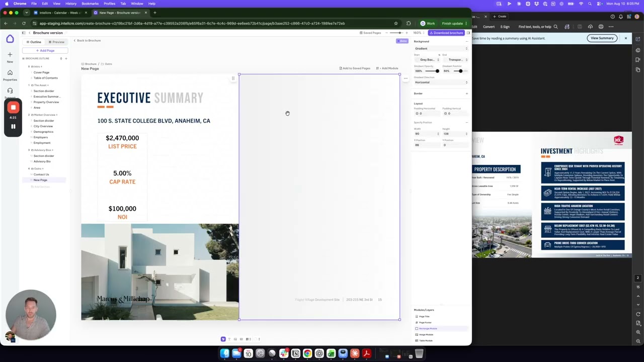Select Table of Contents in outline
644x362 pixels.
coord(46,78)
